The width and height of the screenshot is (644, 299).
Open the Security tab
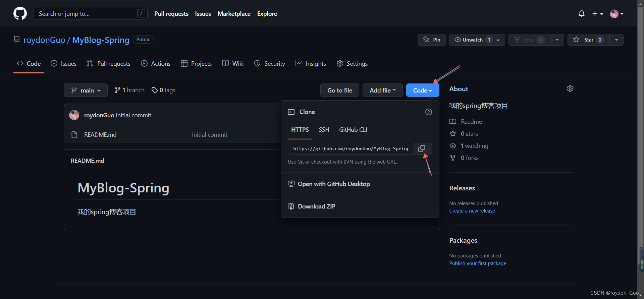[270, 63]
